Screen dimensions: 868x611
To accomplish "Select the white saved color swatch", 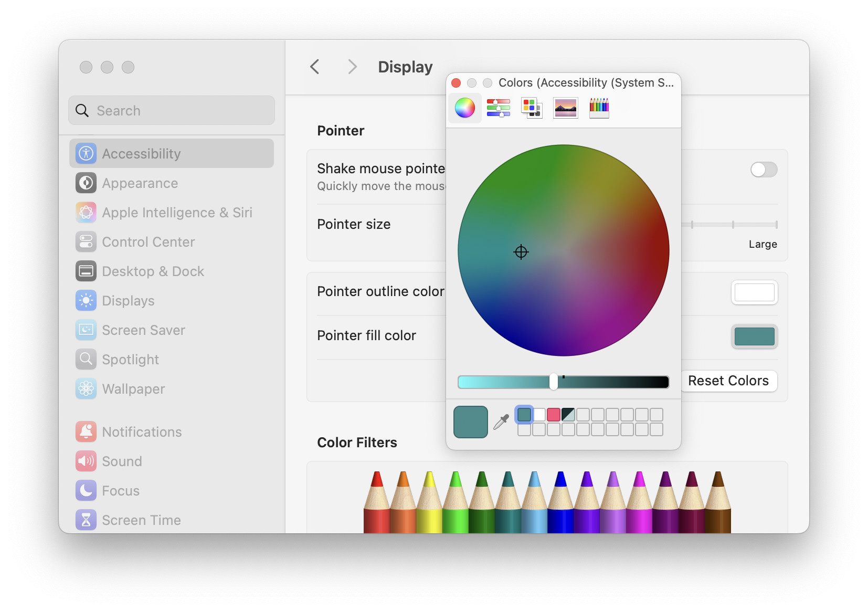I will [539, 415].
